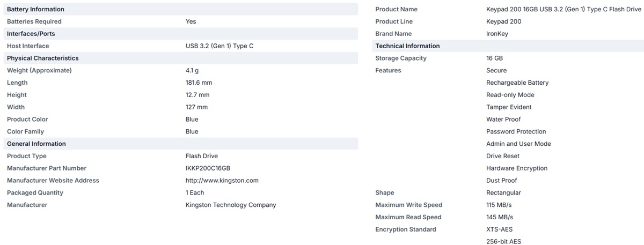Click the 256-bit AES encryption entry
644x245 pixels.
503,242
